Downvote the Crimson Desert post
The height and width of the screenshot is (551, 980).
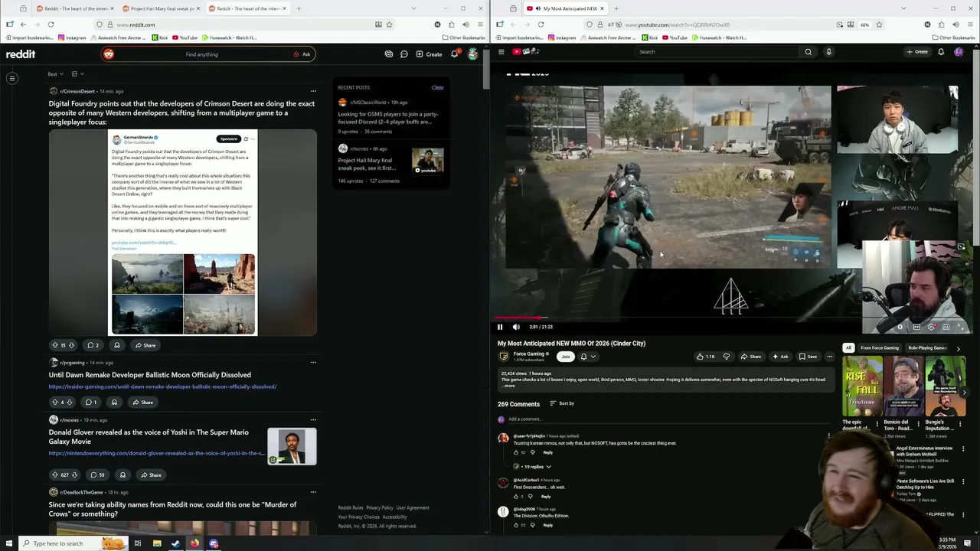coord(73,345)
